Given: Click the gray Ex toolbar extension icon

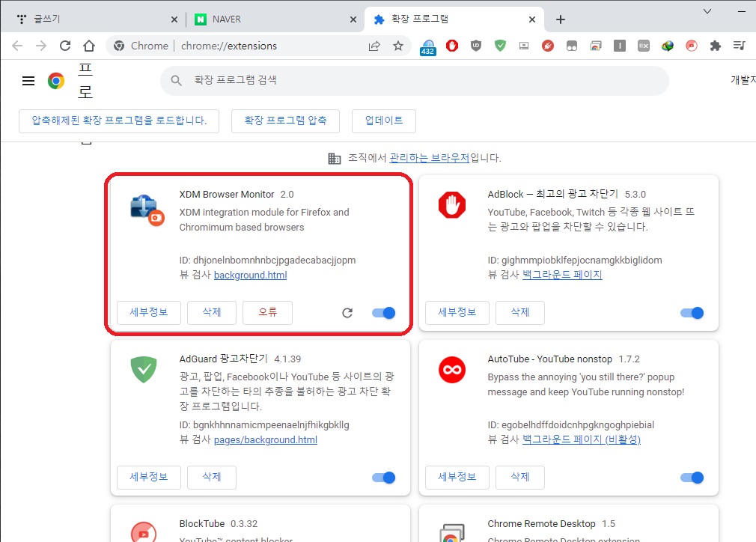Looking at the screenshot, I should click(644, 46).
